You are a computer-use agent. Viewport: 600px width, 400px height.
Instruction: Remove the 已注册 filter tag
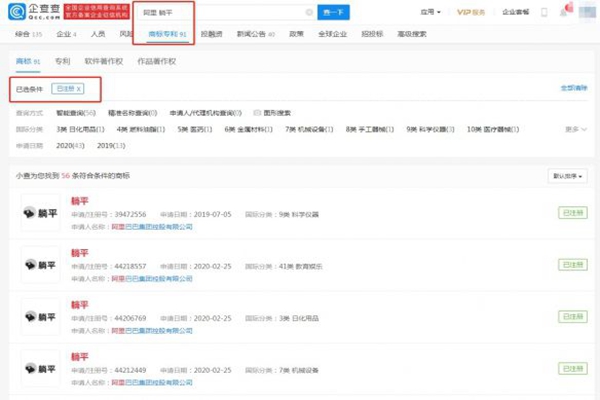(80, 89)
